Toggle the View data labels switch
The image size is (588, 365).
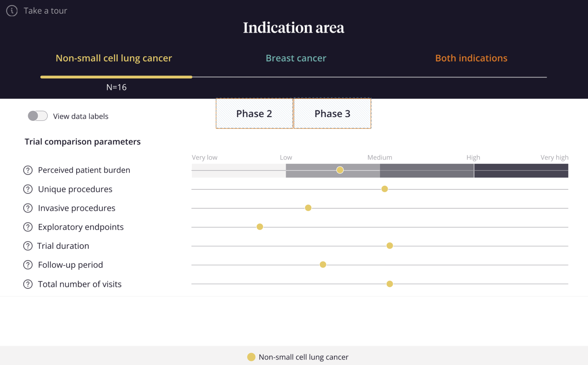(x=38, y=116)
